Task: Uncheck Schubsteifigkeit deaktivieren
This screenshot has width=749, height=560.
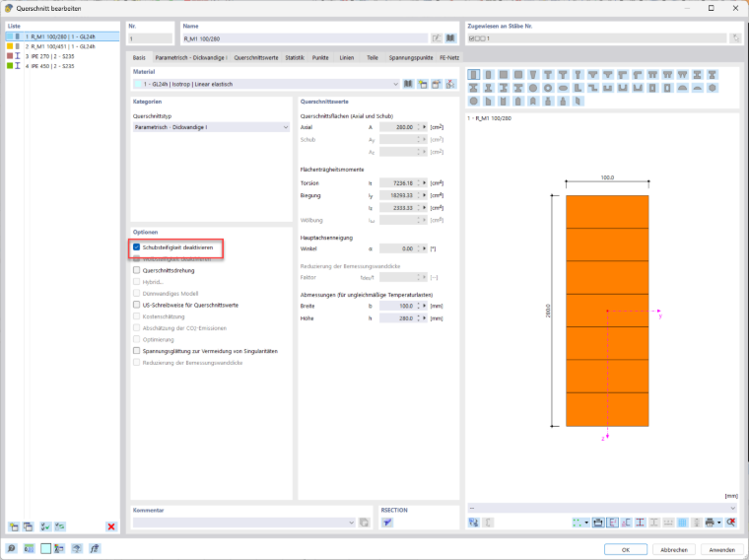Action: pyautogui.click(x=137, y=247)
